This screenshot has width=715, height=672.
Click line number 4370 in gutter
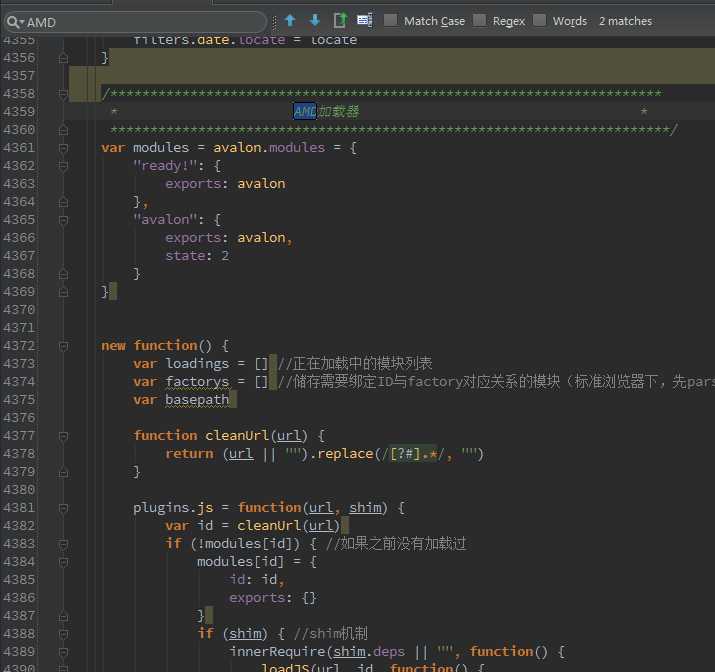click(x=19, y=310)
